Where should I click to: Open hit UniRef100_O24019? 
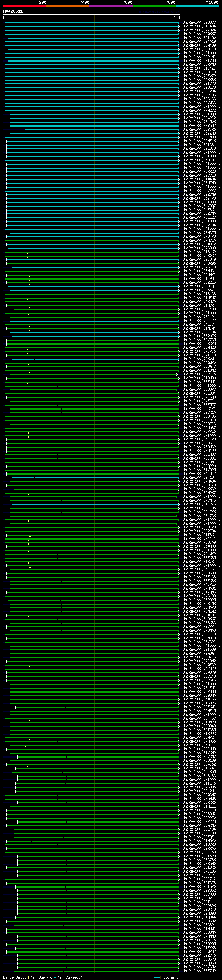tap(199, 41)
